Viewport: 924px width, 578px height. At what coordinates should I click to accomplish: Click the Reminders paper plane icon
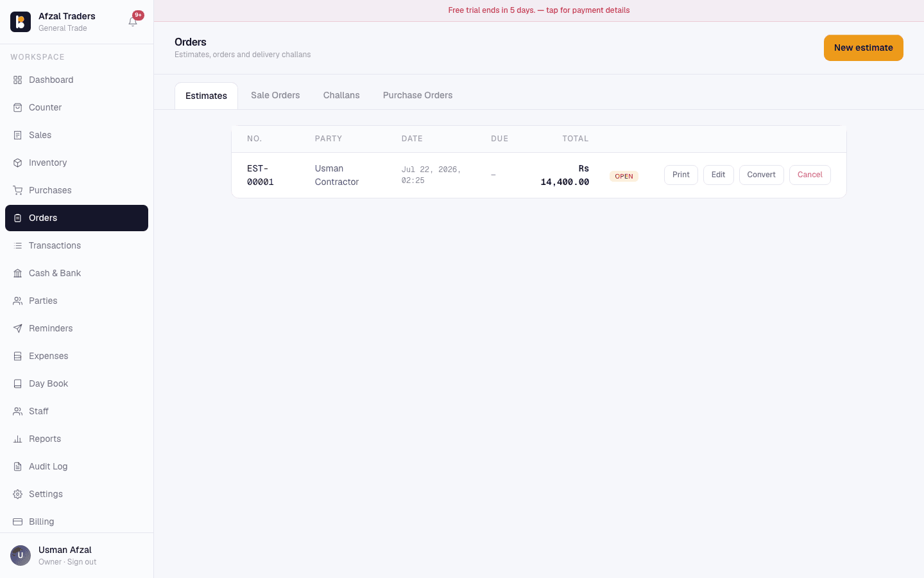[x=18, y=329]
